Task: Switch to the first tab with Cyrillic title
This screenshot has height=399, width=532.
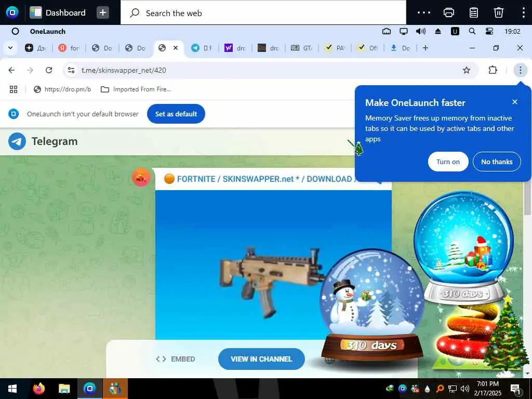Action: tap(35, 48)
